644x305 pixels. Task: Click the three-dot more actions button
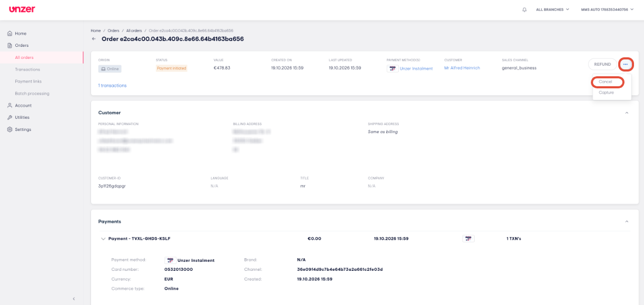tap(626, 64)
